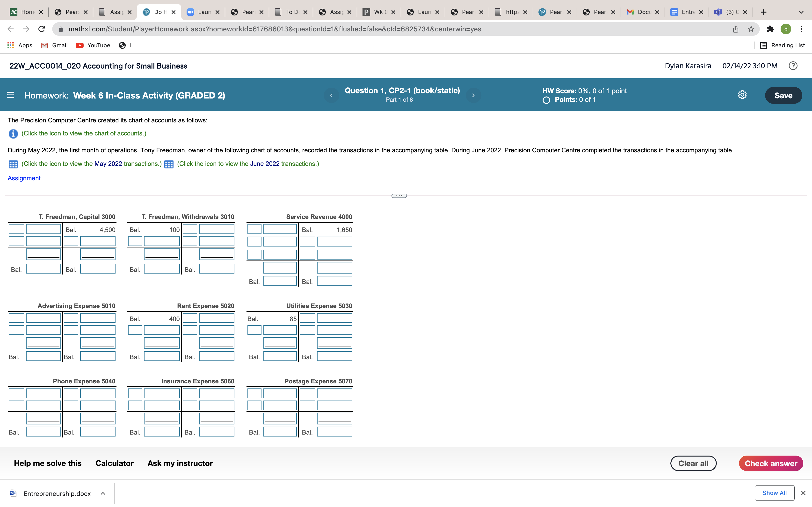Viewport: 812px width, 507px height.
Task: Open YouTube bookmark
Action: coord(93,45)
